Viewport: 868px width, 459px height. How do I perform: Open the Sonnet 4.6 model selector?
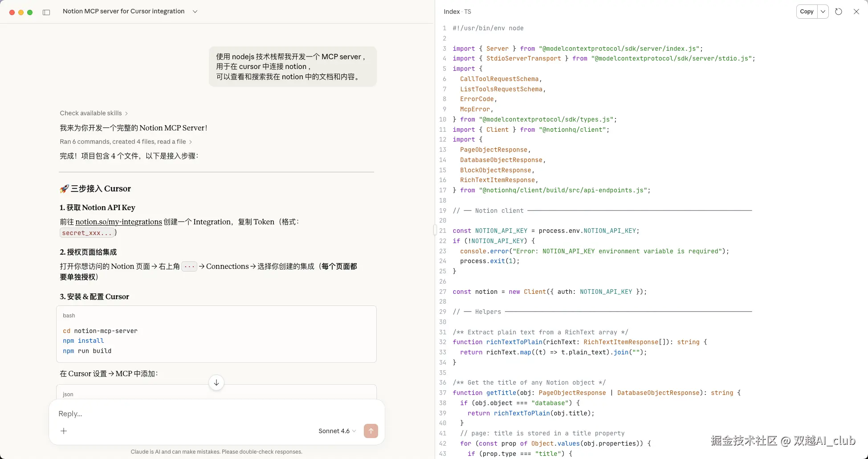(337, 431)
